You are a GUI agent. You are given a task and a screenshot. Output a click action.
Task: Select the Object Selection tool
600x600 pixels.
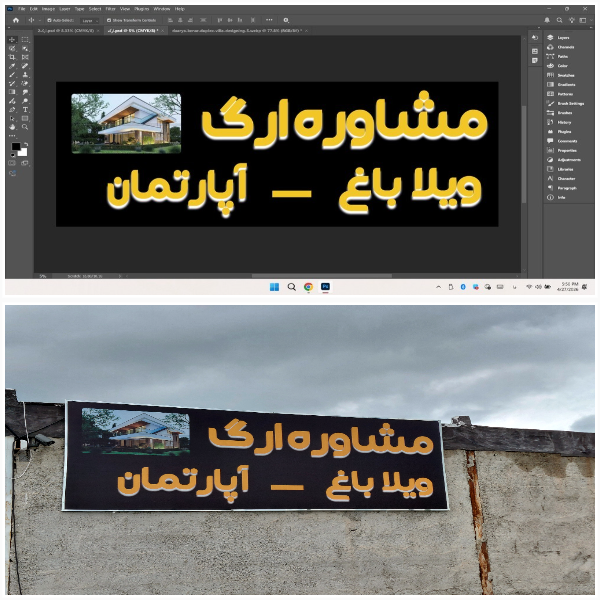[25, 49]
